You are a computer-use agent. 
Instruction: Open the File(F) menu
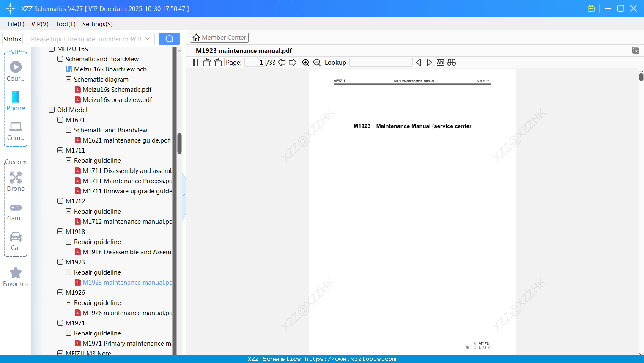coord(16,24)
